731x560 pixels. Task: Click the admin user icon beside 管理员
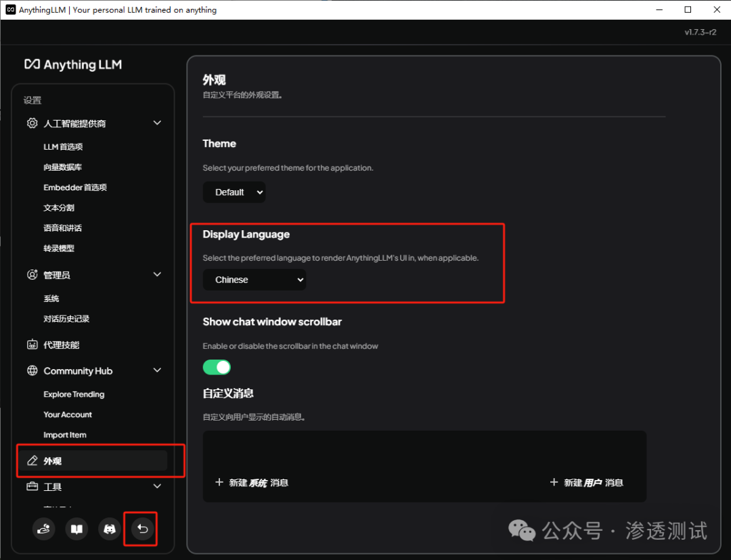pos(32,275)
